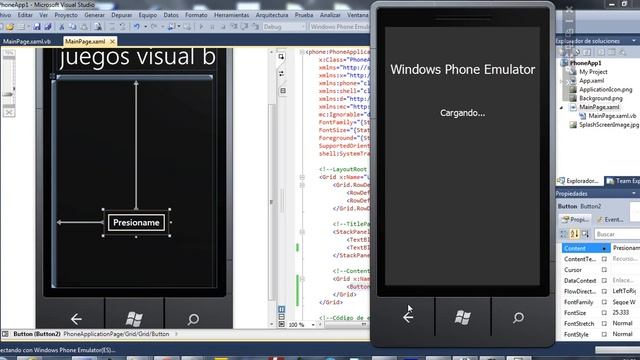
Task: Adjust the designer zoom slider handle
Action: [9, 94]
